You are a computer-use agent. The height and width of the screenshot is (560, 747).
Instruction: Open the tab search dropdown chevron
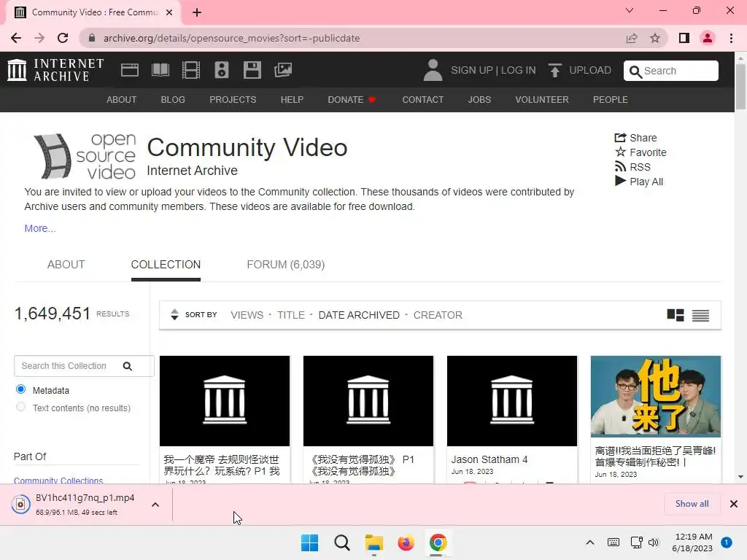pos(630,10)
